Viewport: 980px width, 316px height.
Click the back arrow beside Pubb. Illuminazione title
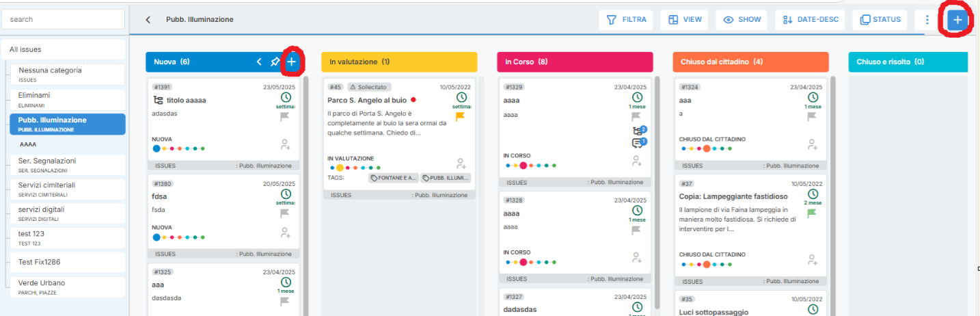pos(148,20)
